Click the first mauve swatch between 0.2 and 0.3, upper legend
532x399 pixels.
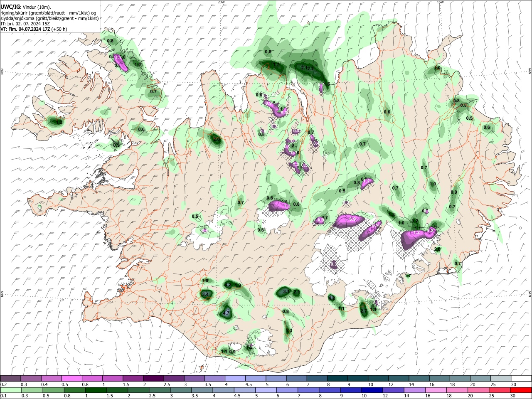[x=11, y=379]
